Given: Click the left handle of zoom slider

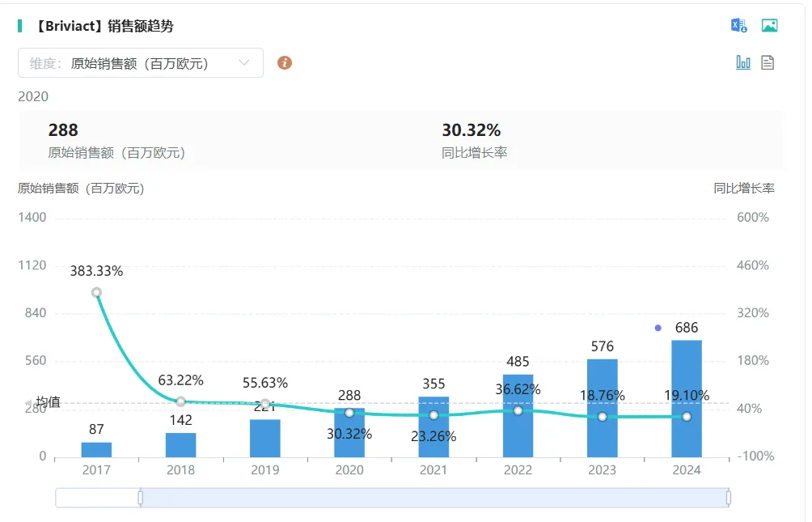Looking at the screenshot, I should (140, 498).
